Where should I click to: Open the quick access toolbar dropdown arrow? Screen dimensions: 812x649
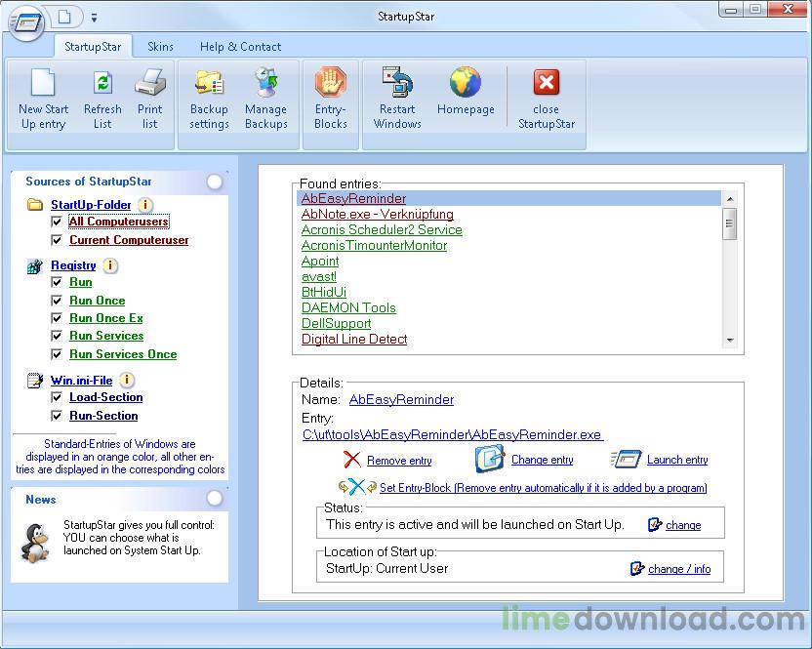point(94,18)
